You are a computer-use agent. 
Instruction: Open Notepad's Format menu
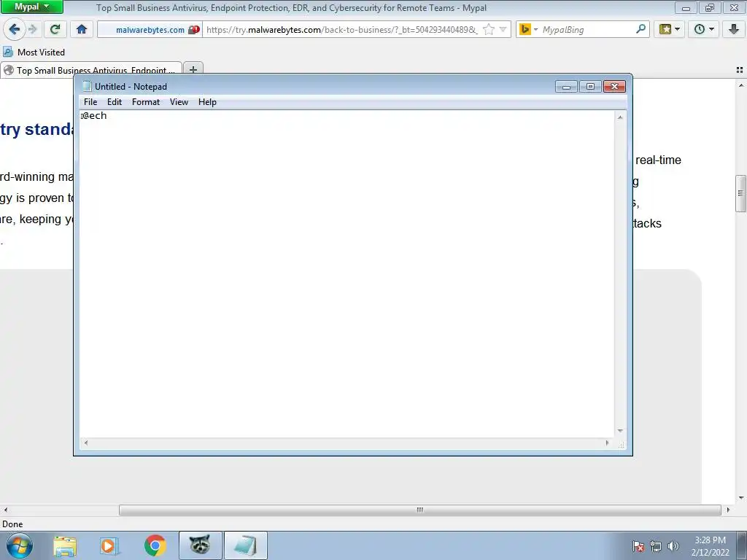pos(146,102)
